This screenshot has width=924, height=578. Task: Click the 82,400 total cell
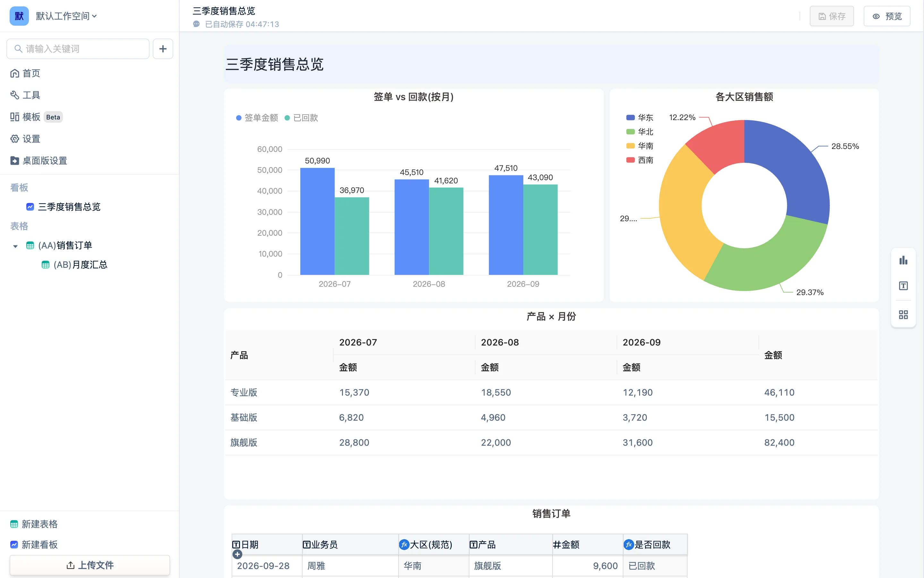click(779, 443)
